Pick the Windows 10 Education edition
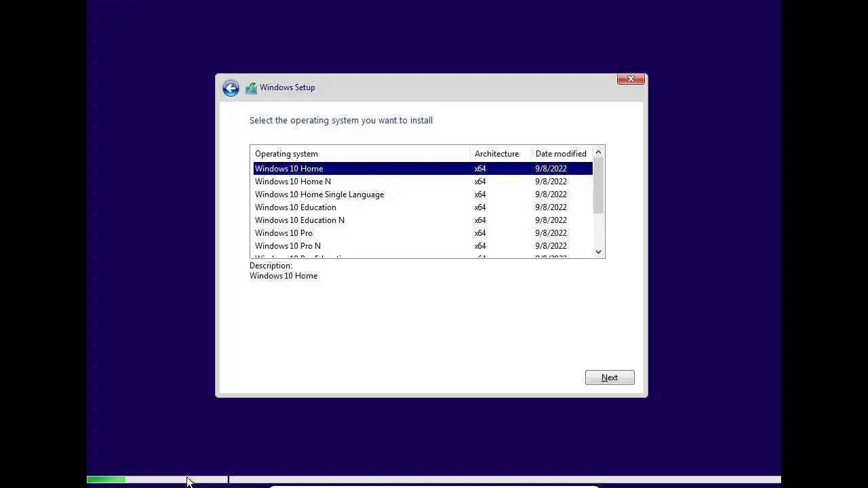The height and width of the screenshot is (488, 868). (422, 207)
